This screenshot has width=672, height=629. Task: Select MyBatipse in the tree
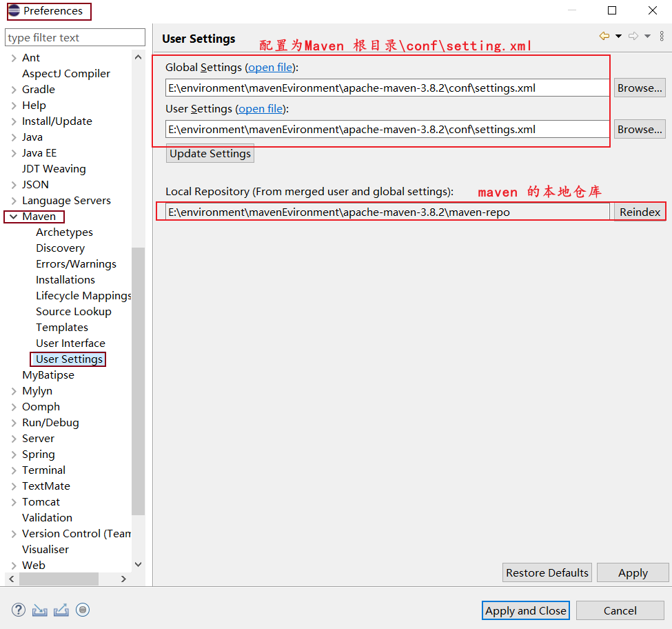48,375
